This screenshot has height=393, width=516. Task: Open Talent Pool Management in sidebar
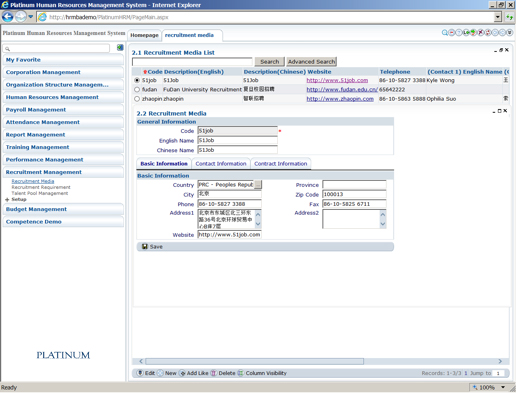tap(40, 193)
